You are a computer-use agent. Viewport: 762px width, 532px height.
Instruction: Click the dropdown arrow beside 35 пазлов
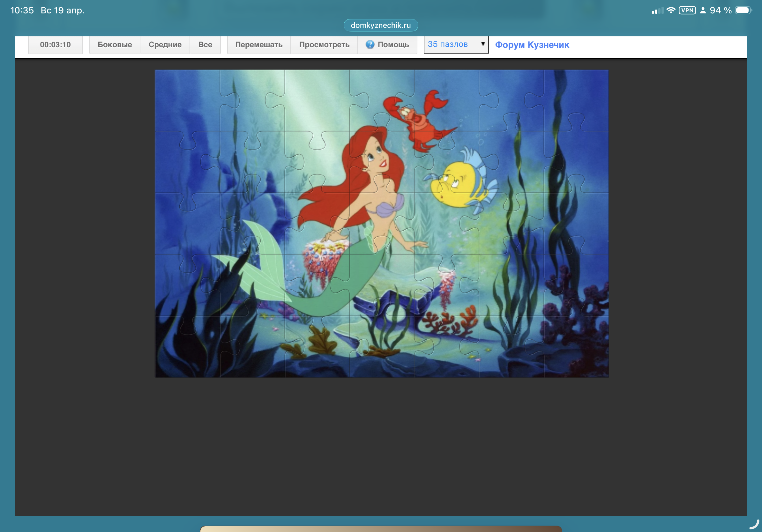(x=483, y=44)
